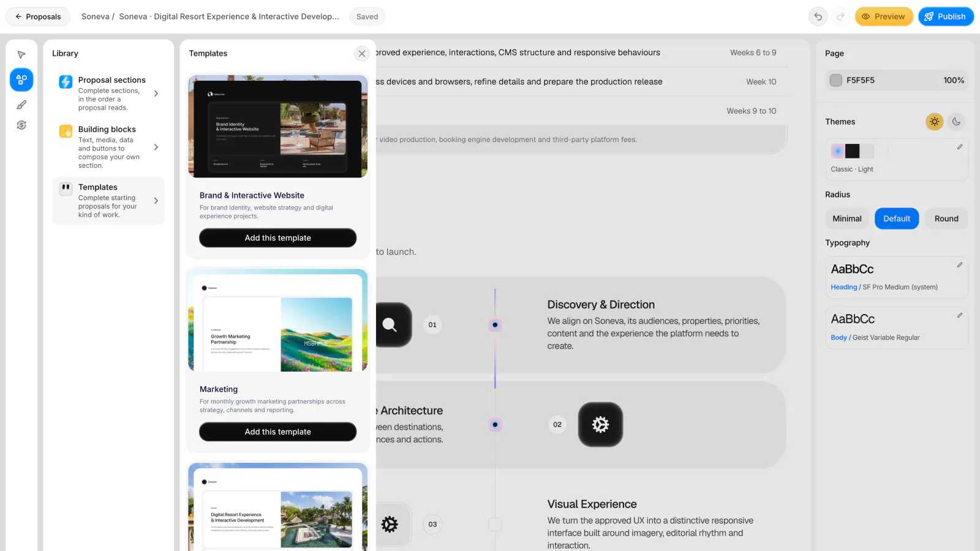Click the page background color swatch

coord(836,80)
